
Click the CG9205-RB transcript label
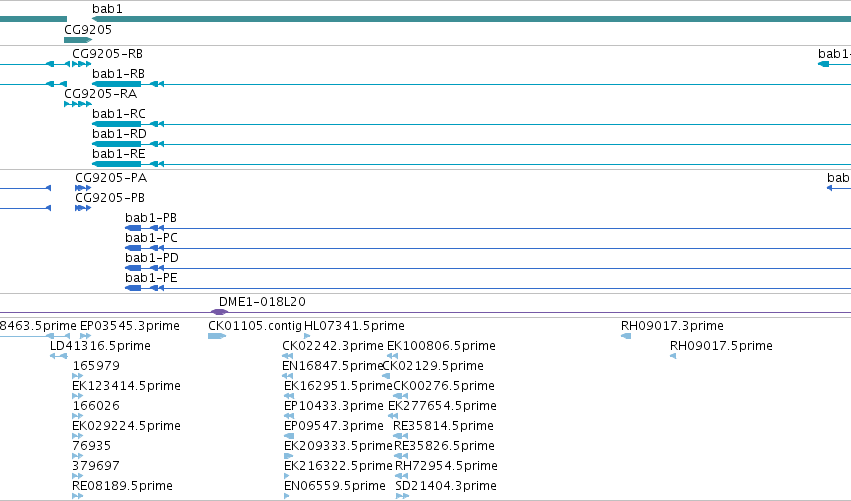click(x=107, y=54)
